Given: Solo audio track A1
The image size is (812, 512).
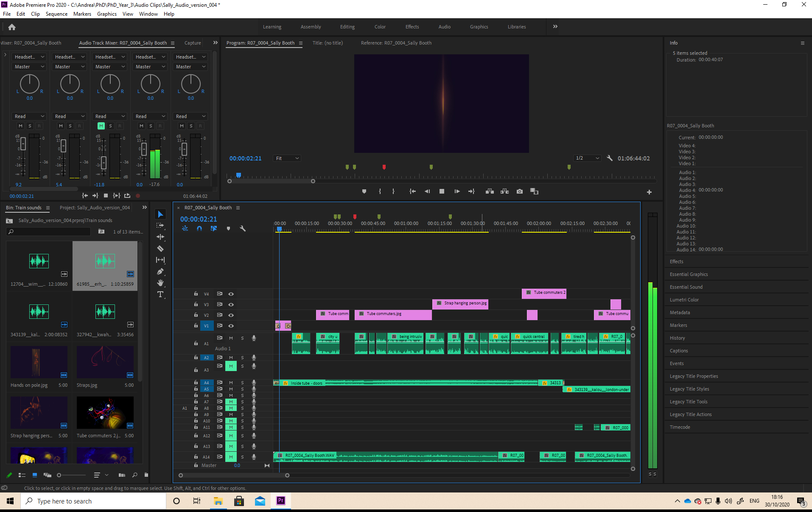Looking at the screenshot, I should click(242, 338).
